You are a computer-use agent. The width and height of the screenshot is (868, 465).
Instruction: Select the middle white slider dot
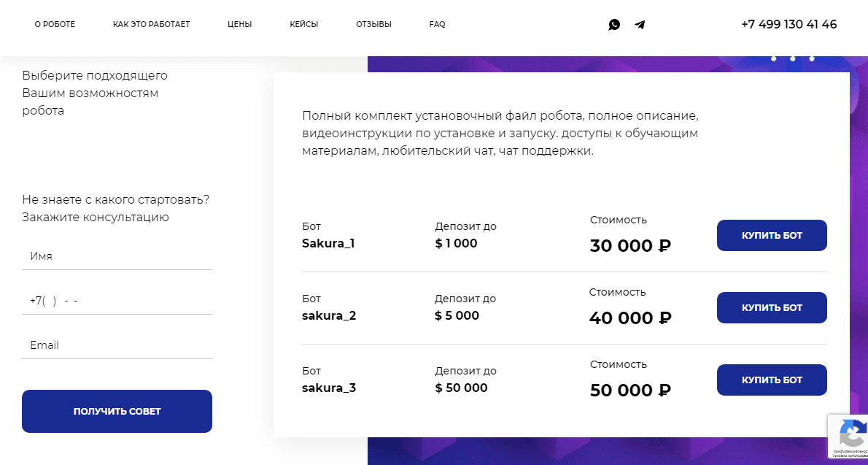point(793,58)
